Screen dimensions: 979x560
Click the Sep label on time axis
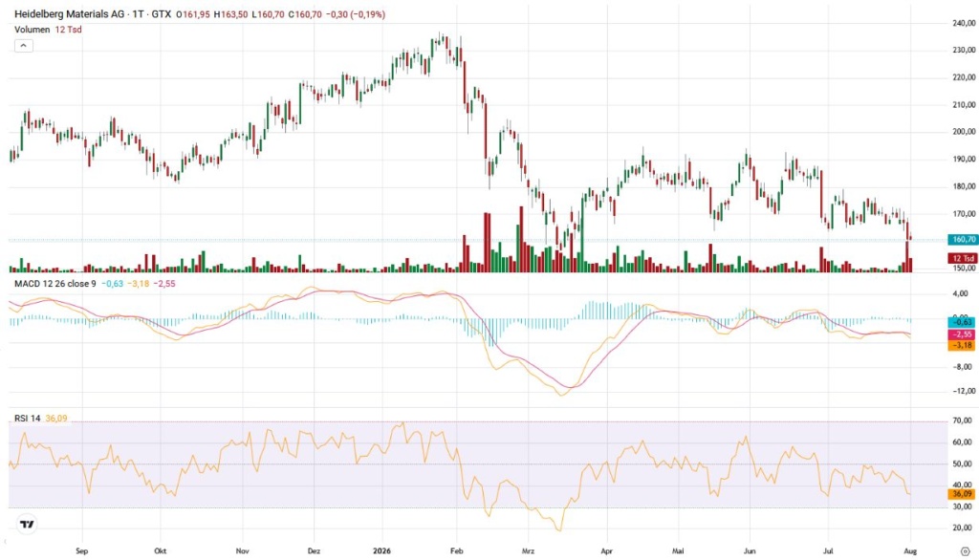point(82,551)
